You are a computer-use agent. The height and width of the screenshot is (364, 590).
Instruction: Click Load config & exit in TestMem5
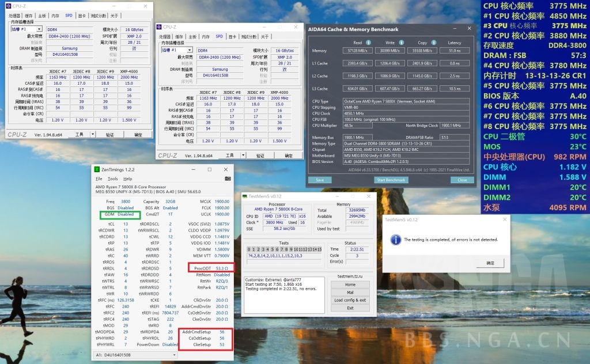pos(350,300)
